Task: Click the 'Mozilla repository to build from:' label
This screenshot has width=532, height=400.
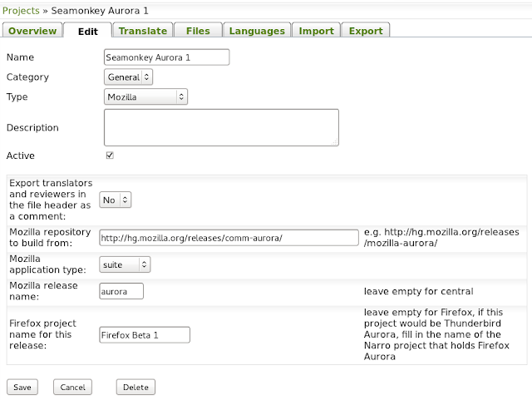Action: point(50,238)
